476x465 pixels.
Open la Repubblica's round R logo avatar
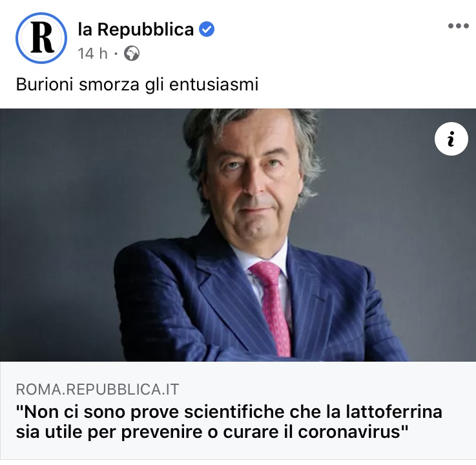[x=41, y=38]
